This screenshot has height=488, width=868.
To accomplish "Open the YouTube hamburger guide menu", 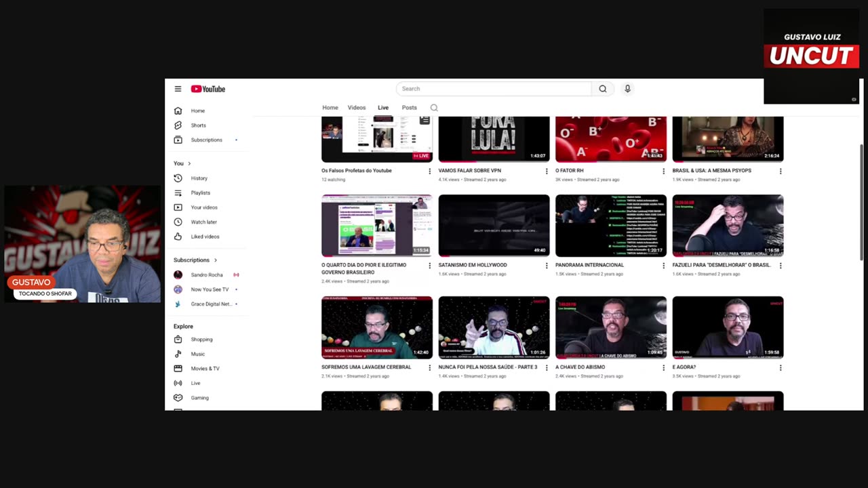I will [x=178, y=89].
